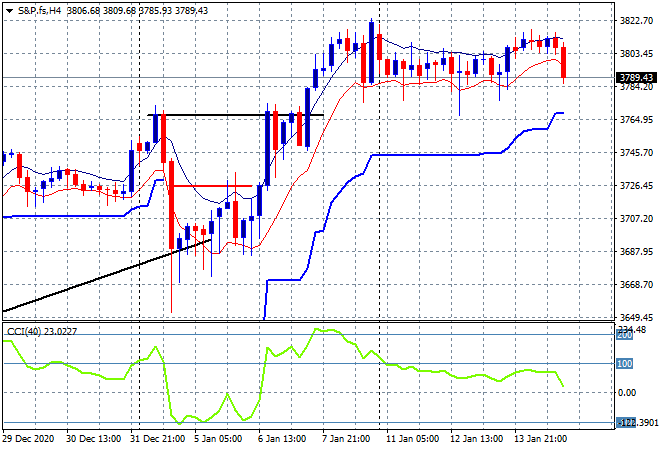The image size is (660, 450).
Task: Click the 3822.70 price axis label
Action: [636, 21]
